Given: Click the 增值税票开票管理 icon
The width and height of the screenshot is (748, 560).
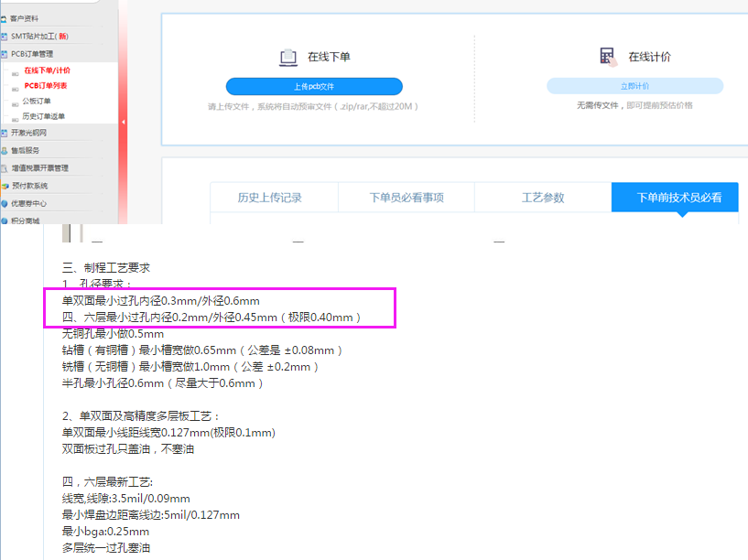Looking at the screenshot, I should [5, 168].
